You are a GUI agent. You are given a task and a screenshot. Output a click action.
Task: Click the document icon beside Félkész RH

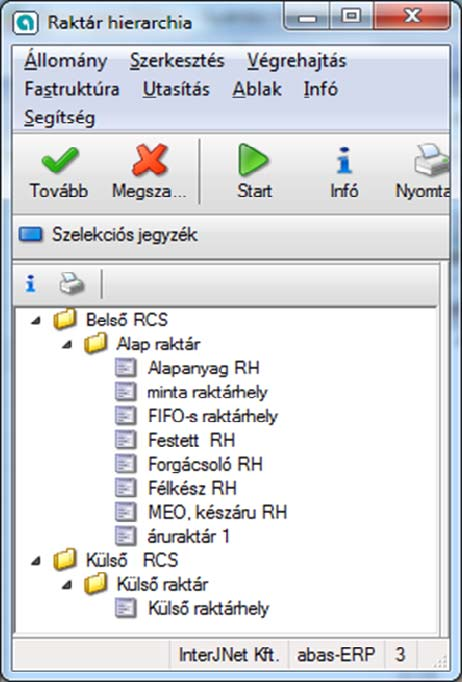coord(126,488)
